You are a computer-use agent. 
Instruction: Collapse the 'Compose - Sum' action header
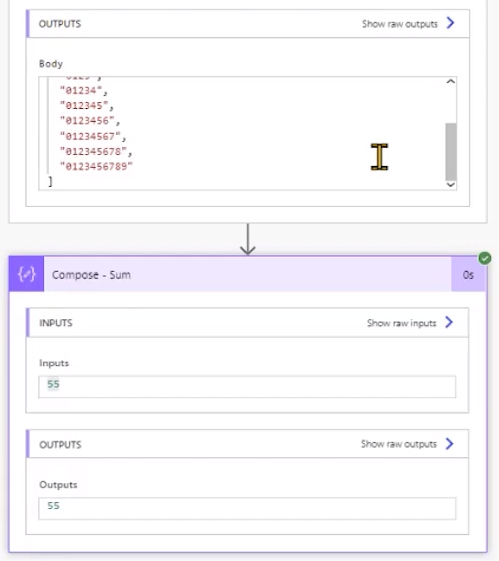248,274
